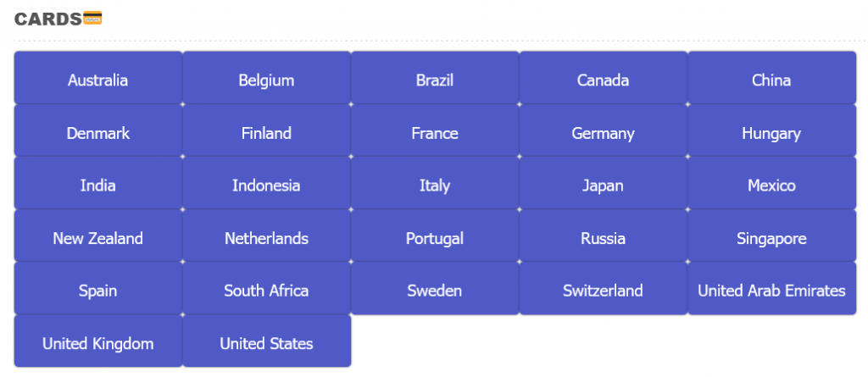Select the Australia card

tap(98, 80)
